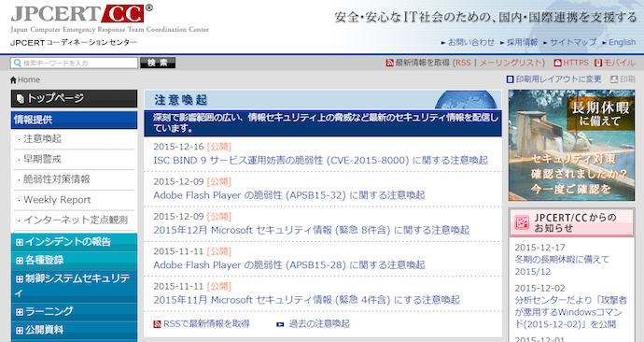Click the arrow icon beside 過去の注意喚起
The height and width of the screenshot is (342, 644).
click(280, 324)
